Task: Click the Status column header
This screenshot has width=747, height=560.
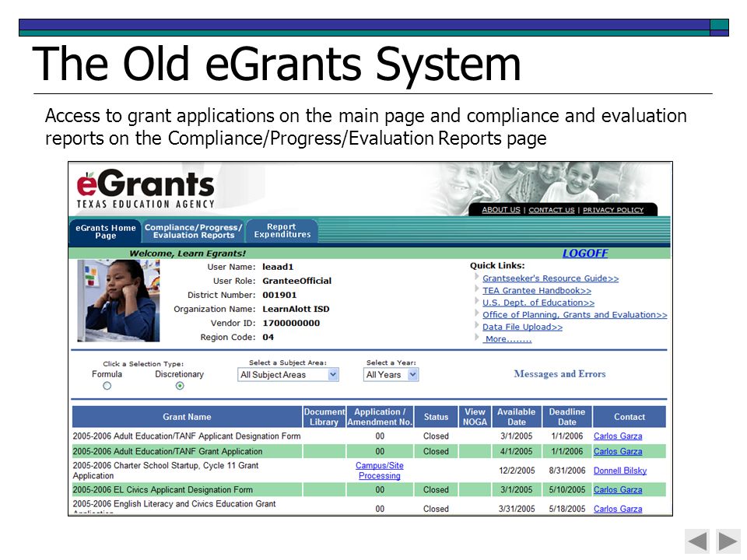Action: point(436,417)
